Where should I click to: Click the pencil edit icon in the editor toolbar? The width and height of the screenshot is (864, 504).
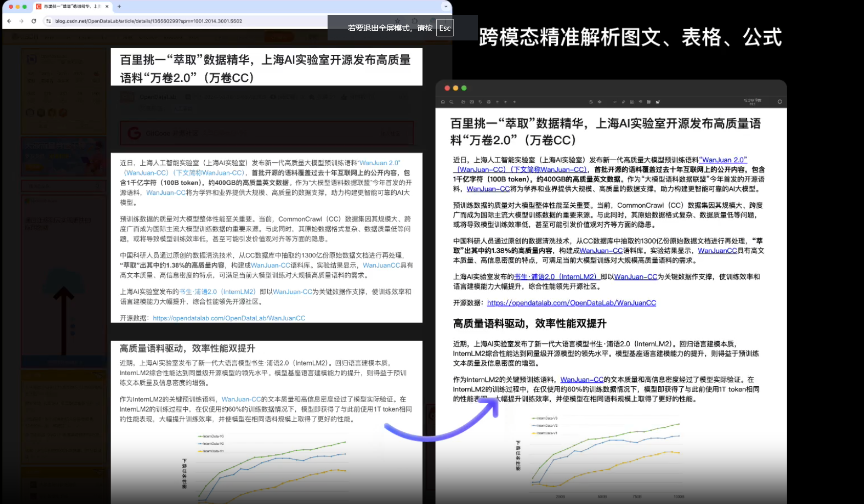coord(623,102)
